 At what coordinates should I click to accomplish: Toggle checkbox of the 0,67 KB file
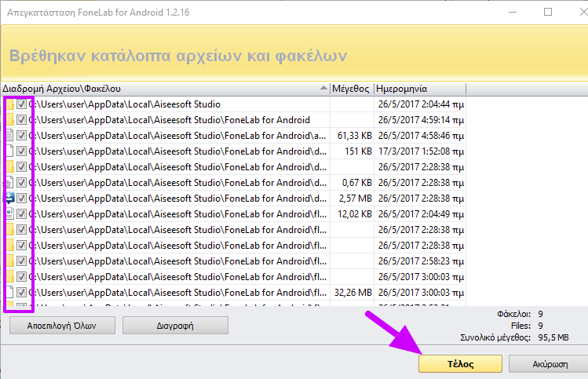coord(21,183)
